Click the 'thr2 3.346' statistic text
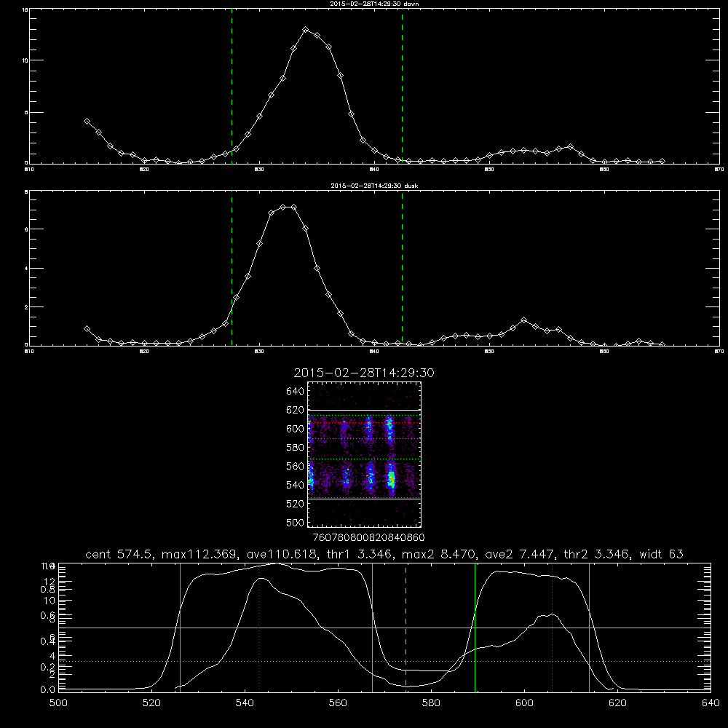The image size is (728, 728). pos(597,554)
